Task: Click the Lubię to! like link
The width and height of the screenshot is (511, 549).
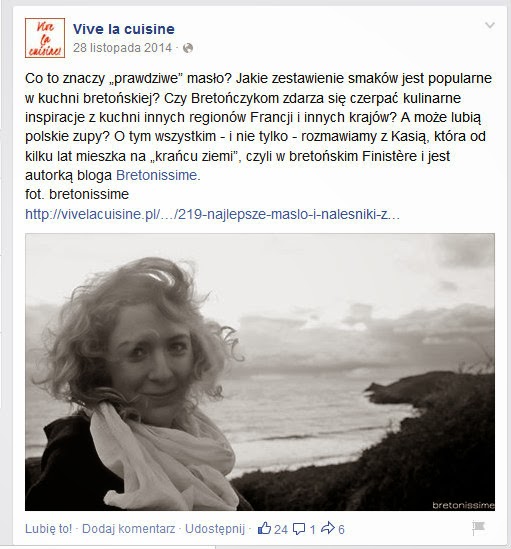Action: [x=48, y=528]
